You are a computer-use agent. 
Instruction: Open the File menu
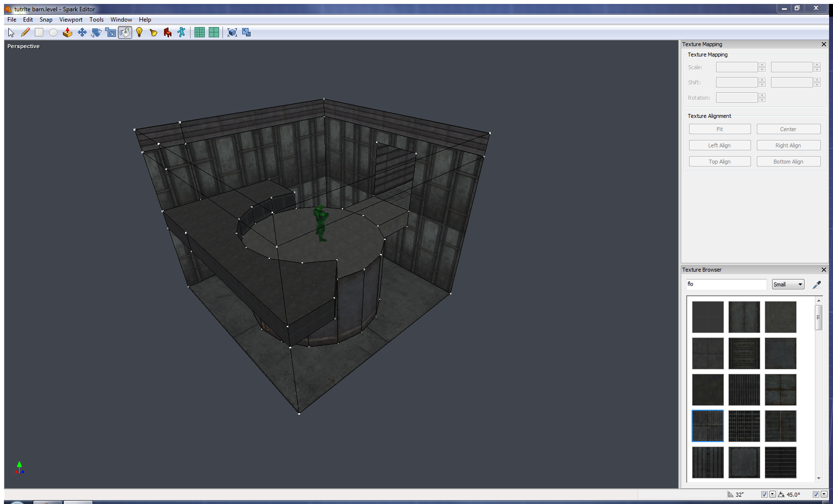[12, 20]
